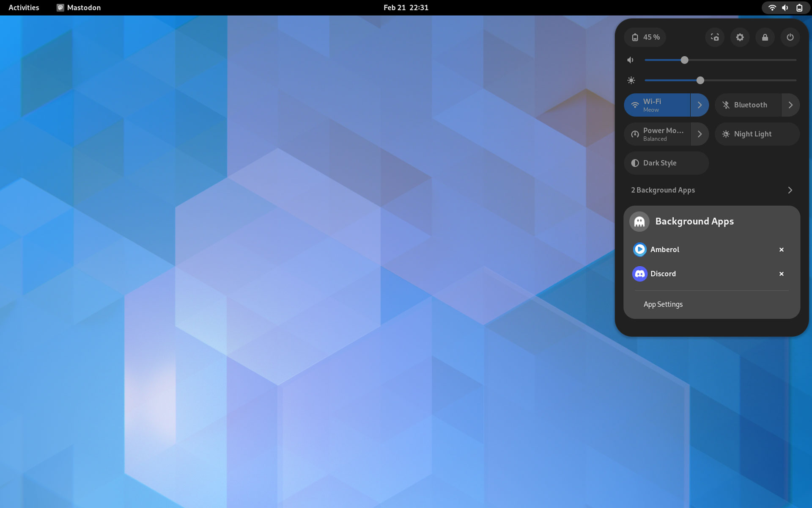Click the volume speaker icon beside slider

point(631,60)
